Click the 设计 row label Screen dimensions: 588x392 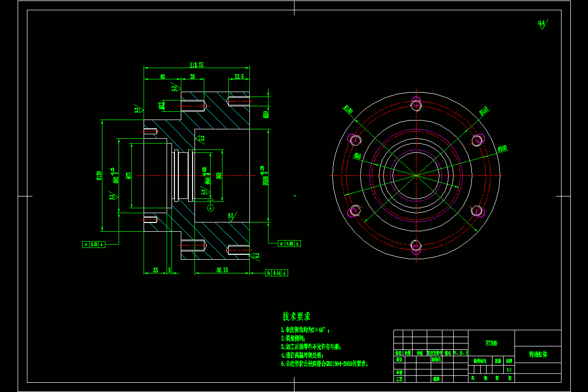pos(399,359)
